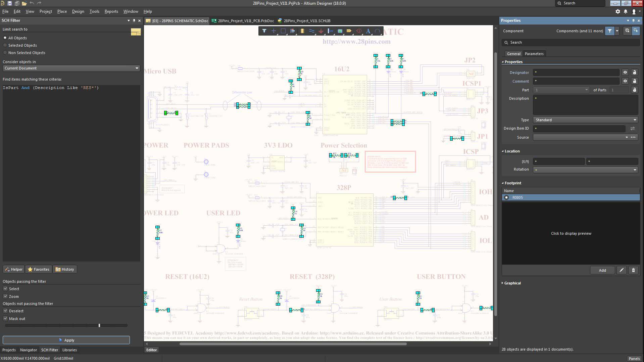Click the Place Part icon in the active bar

click(x=302, y=31)
